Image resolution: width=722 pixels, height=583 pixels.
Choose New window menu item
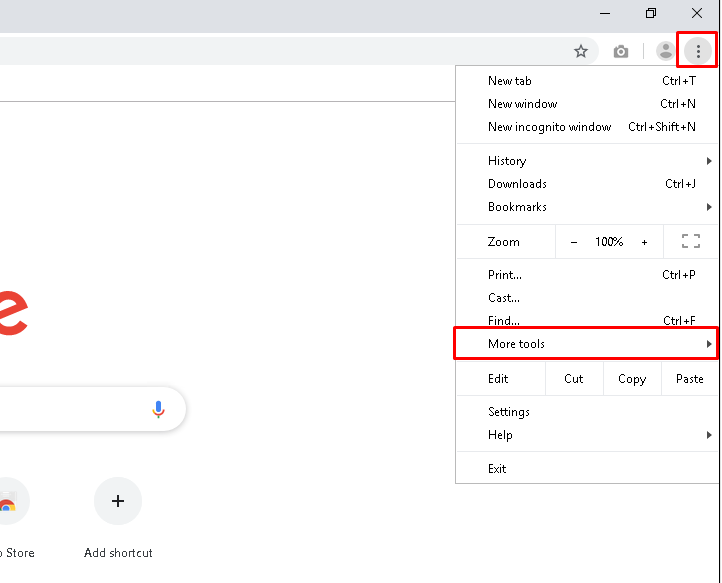(x=588, y=104)
